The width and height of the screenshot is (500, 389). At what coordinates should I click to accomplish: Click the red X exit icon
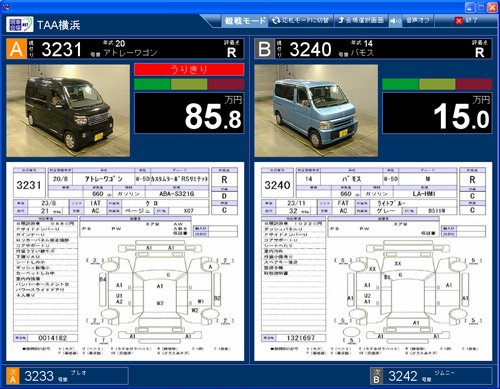[x=459, y=21]
